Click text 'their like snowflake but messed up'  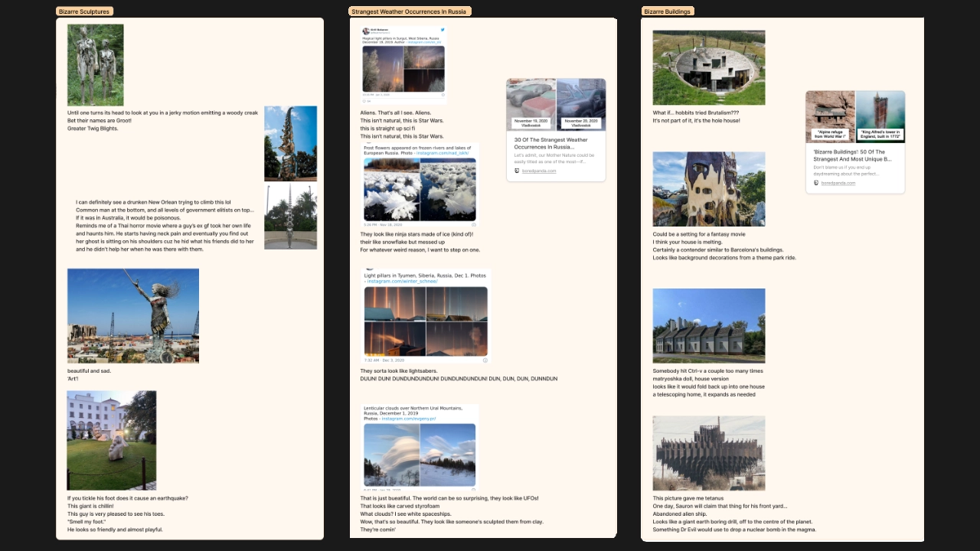click(x=403, y=242)
